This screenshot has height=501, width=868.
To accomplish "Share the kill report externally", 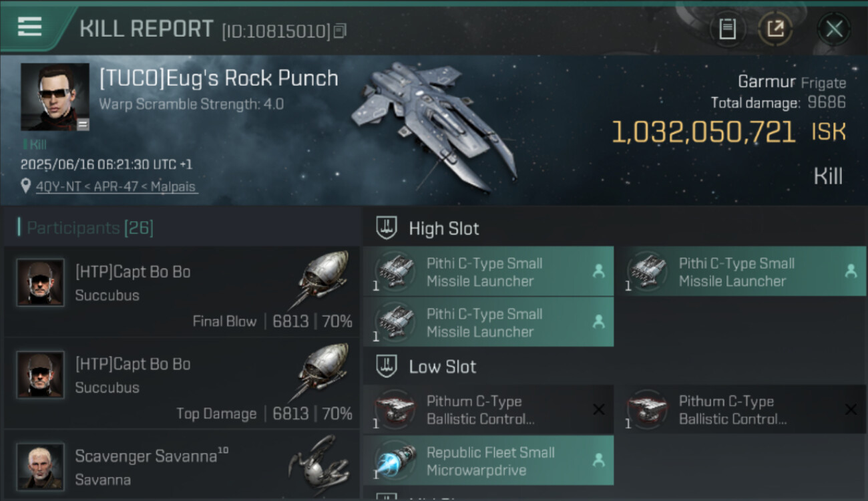I will coord(775,29).
